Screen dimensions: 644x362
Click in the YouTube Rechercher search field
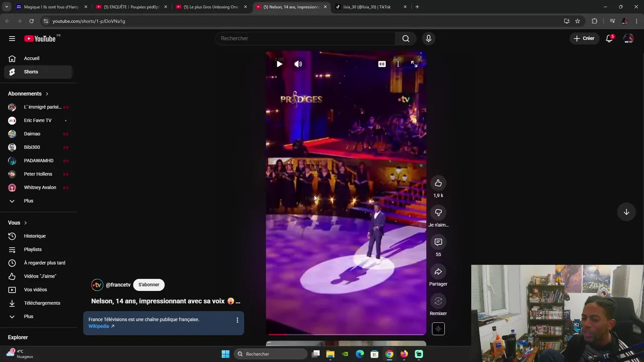pos(305,39)
